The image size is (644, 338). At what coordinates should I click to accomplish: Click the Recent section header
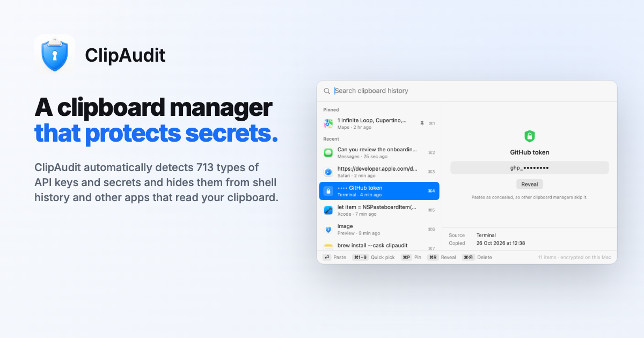tap(331, 139)
